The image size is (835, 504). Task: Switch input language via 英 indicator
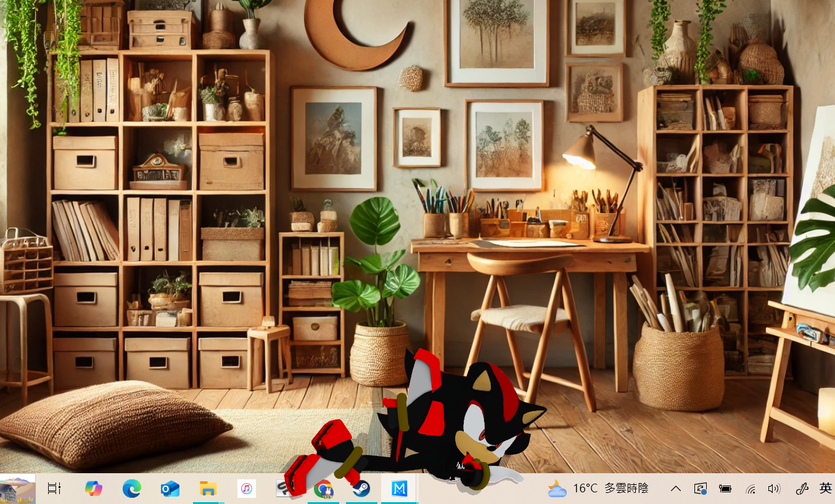tap(826, 489)
